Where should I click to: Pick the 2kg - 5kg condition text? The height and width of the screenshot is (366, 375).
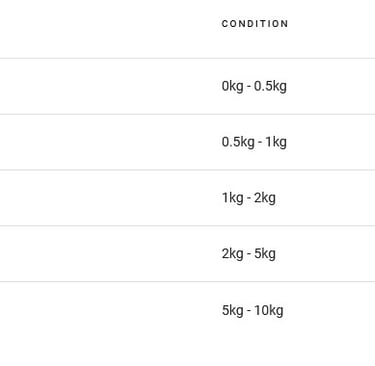coord(249,254)
